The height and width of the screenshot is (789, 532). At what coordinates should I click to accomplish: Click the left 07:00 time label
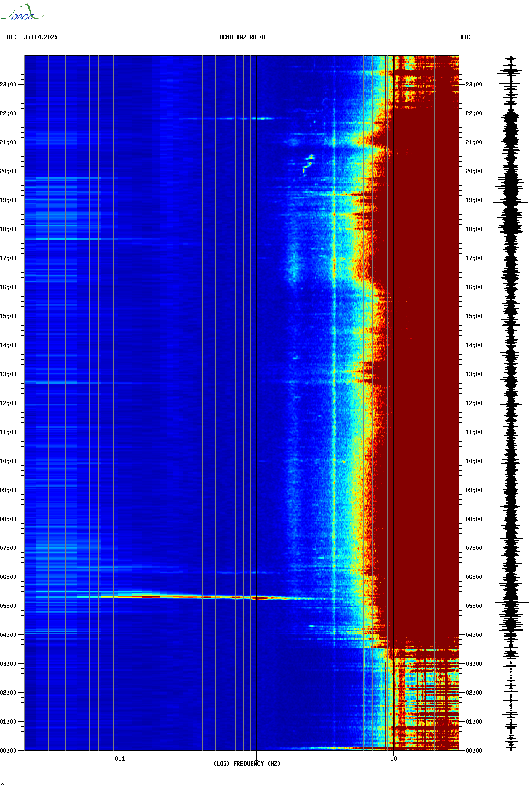coord(8,548)
